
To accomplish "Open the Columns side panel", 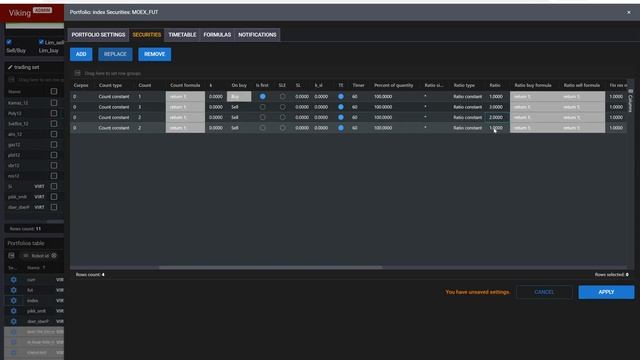I will point(630,101).
